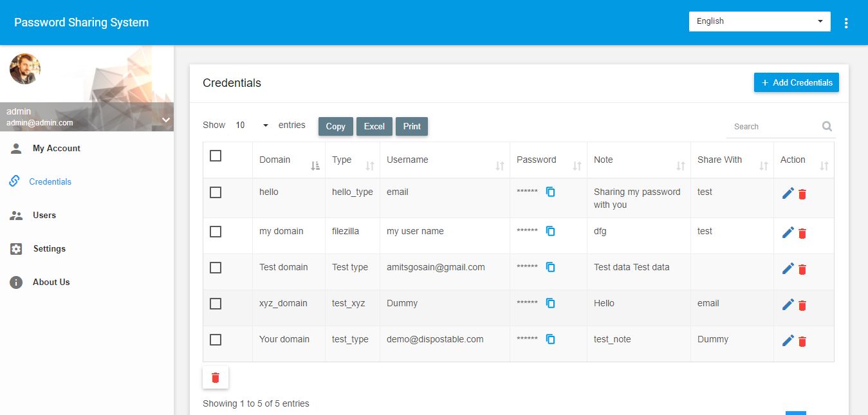Copy password for Your domain row

(551, 339)
